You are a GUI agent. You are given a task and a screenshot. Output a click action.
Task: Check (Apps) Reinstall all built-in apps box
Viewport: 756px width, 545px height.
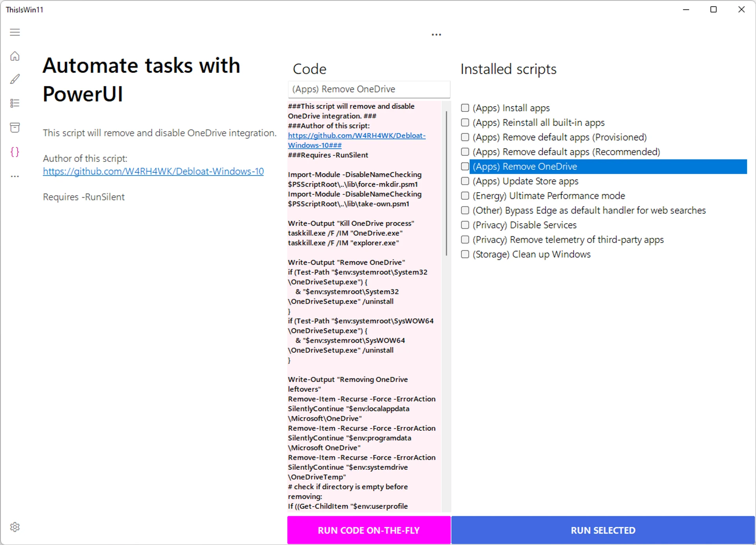[465, 122]
